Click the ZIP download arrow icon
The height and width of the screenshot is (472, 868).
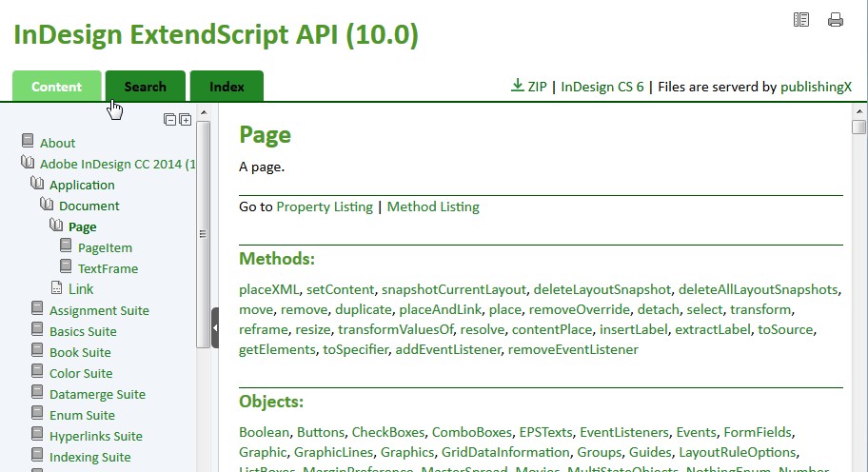517,86
